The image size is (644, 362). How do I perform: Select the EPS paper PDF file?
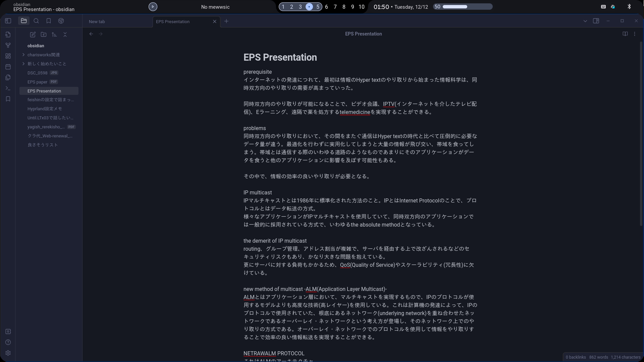[x=37, y=82]
